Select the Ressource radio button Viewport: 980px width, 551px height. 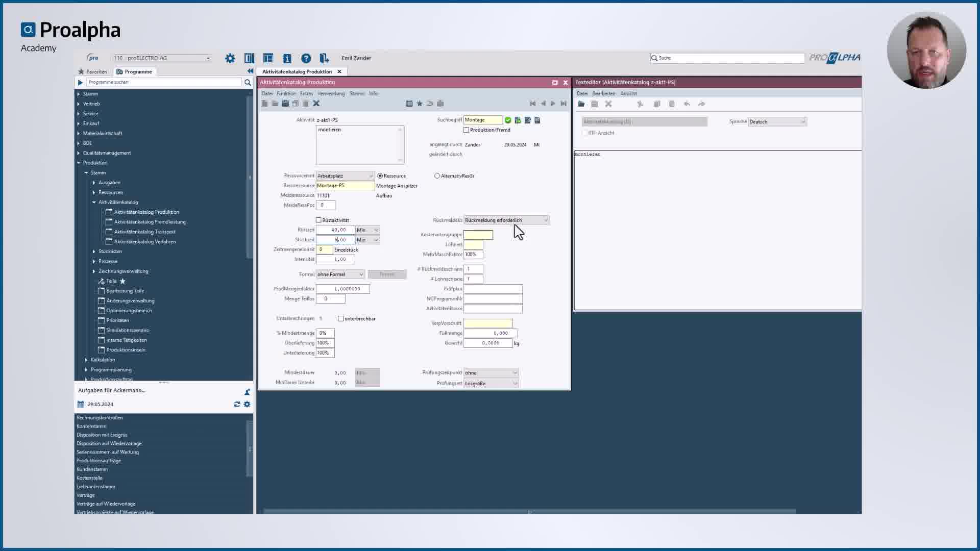tap(380, 176)
